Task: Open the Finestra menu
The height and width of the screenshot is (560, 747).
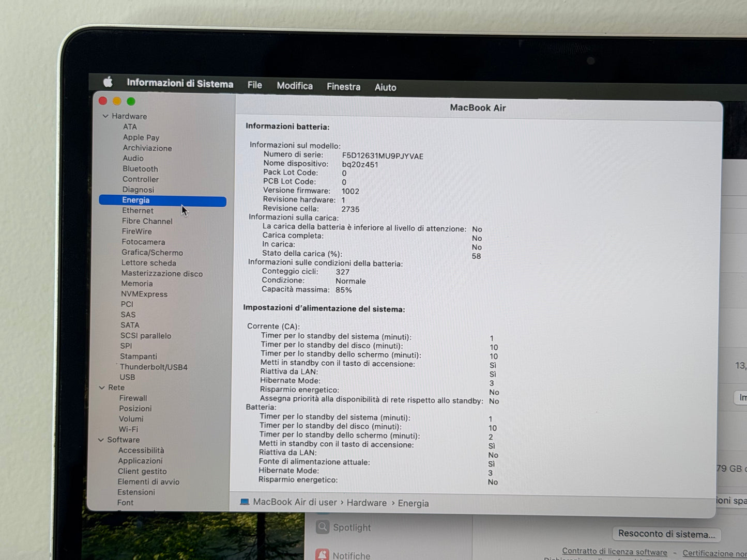Action: [343, 87]
